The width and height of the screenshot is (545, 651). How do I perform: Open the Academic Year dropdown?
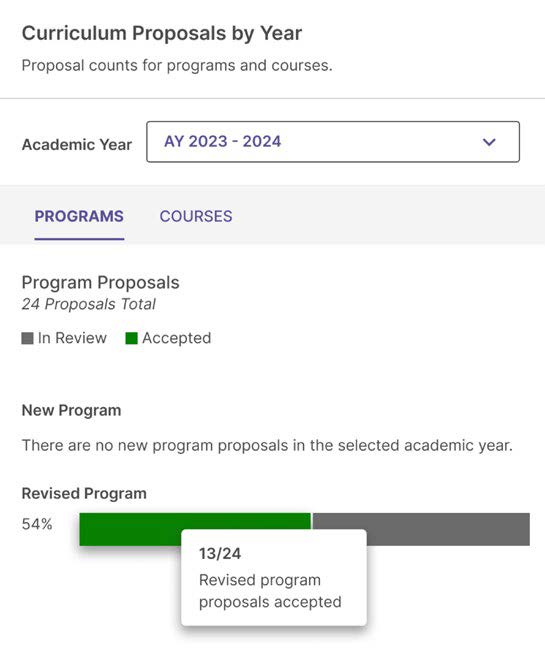pyautogui.click(x=333, y=142)
